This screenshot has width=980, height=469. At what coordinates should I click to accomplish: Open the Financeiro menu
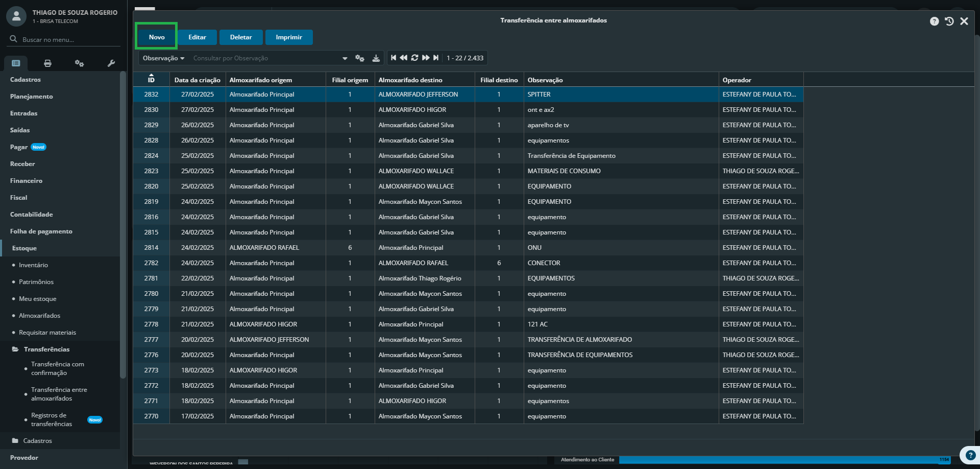click(26, 181)
